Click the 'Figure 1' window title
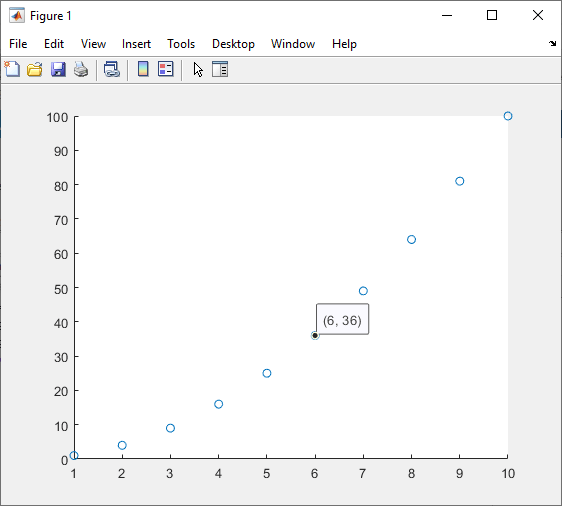The width and height of the screenshot is (562, 506). [51, 16]
